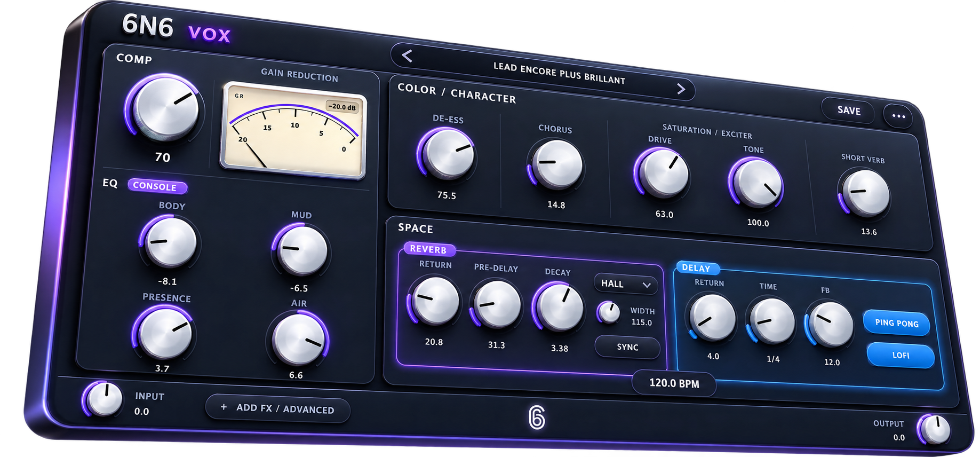The width and height of the screenshot is (980, 457).
Task: Click the Comp value 70
Action: pyautogui.click(x=163, y=157)
